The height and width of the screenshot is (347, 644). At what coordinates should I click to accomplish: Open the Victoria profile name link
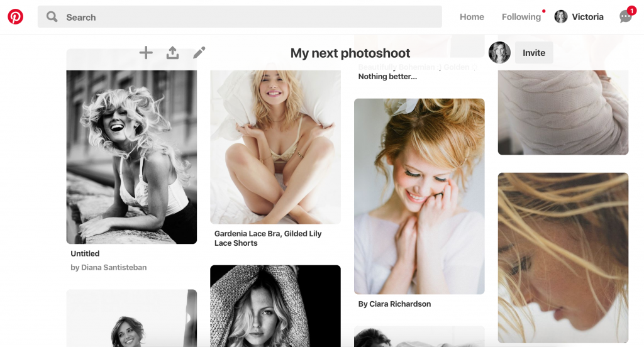tap(587, 17)
